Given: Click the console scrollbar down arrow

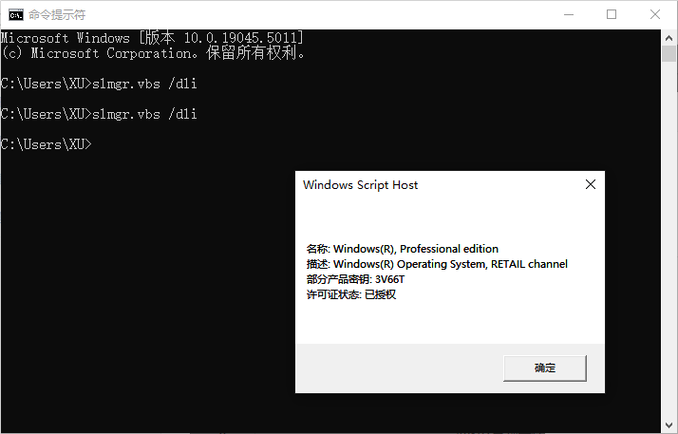Looking at the screenshot, I should (669, 425).
